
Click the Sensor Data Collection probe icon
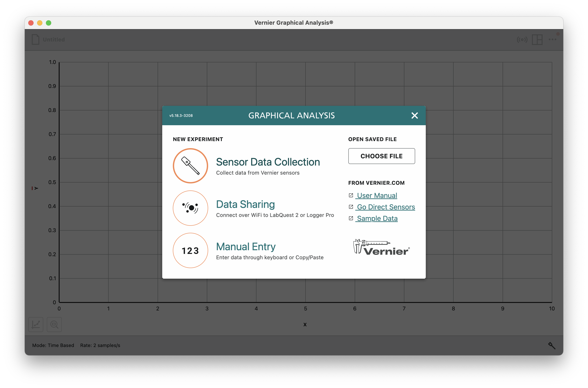coord(190,166)
